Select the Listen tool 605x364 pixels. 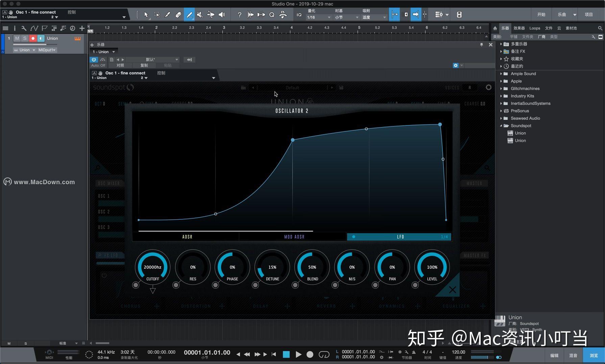pos(222,15)
